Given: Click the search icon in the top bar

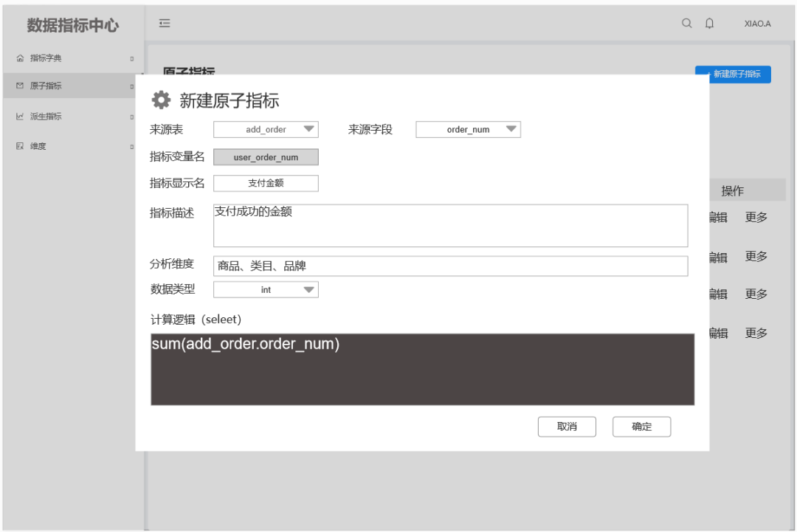Looking at the screenshot, I should [686, 23].
